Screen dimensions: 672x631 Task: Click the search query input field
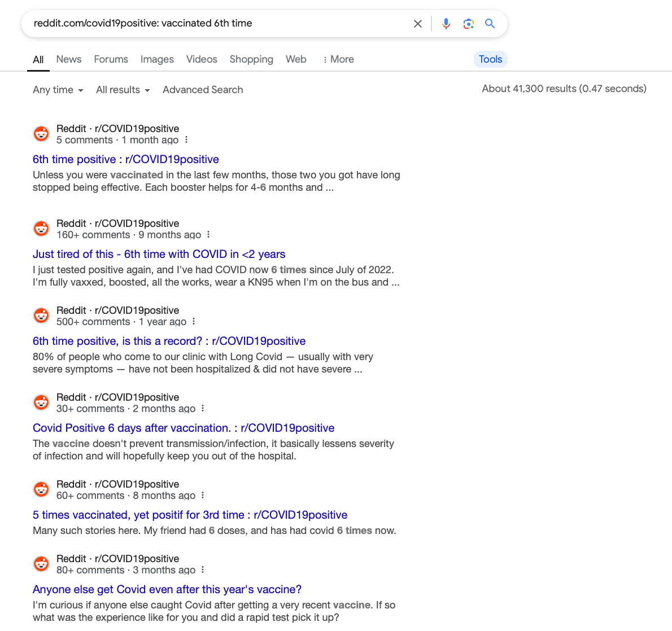tap(216, 24)
